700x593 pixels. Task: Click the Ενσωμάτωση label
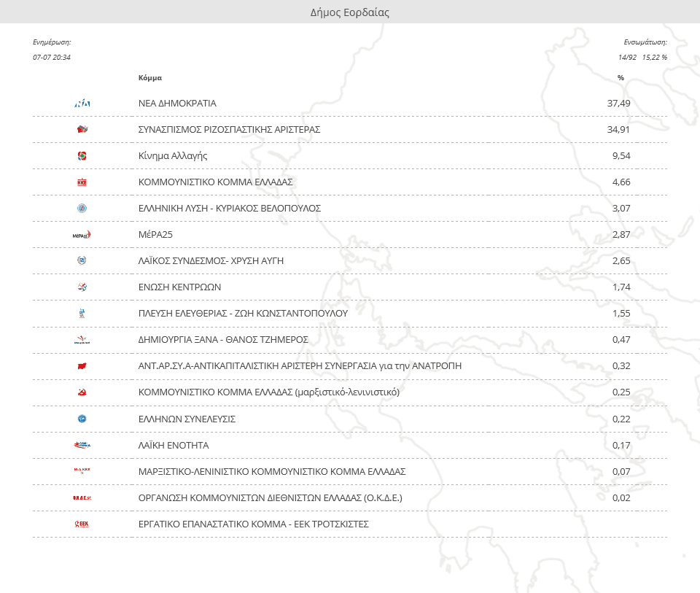pyautogui.click(x=645, y=42)
